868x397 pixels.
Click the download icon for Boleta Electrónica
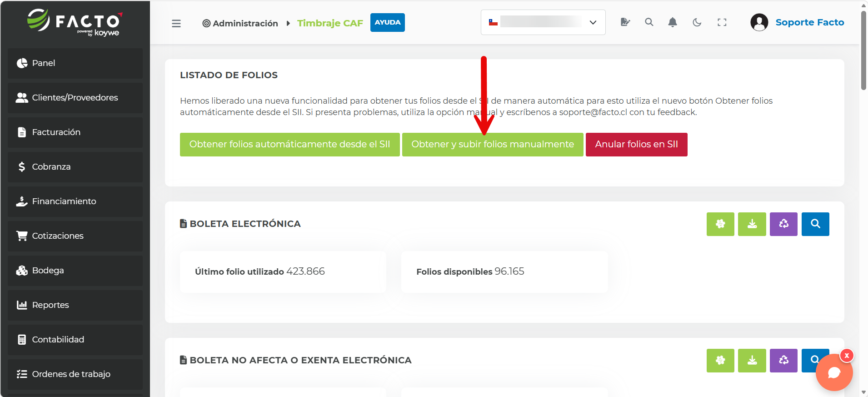point(752,224)
